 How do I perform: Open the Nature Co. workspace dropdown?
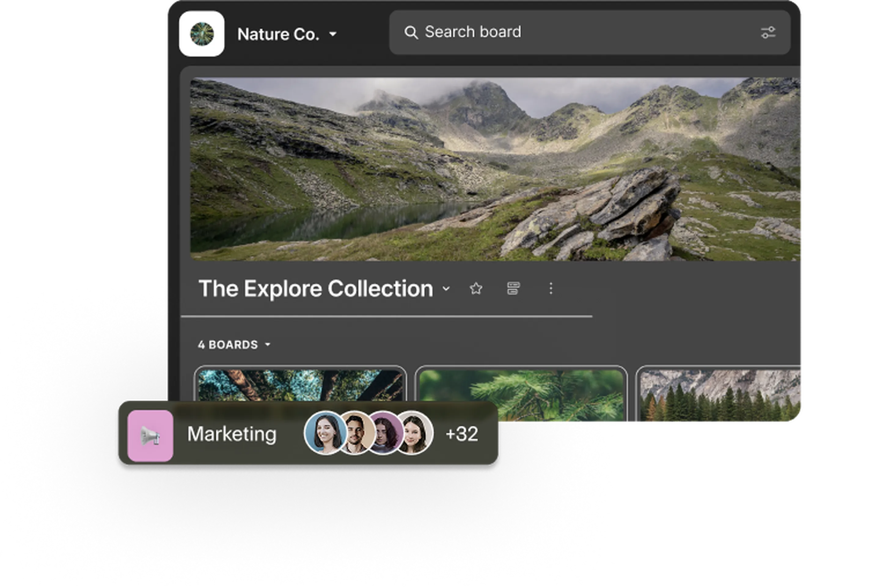[x=332, y=34]
